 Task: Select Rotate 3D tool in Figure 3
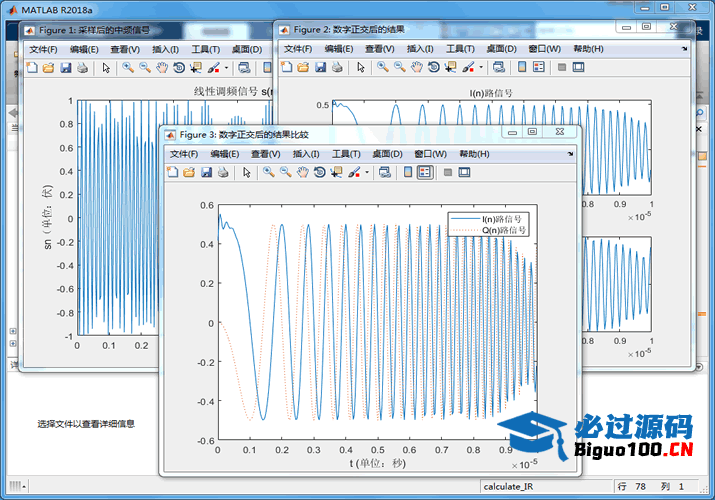tap(320, 172)
